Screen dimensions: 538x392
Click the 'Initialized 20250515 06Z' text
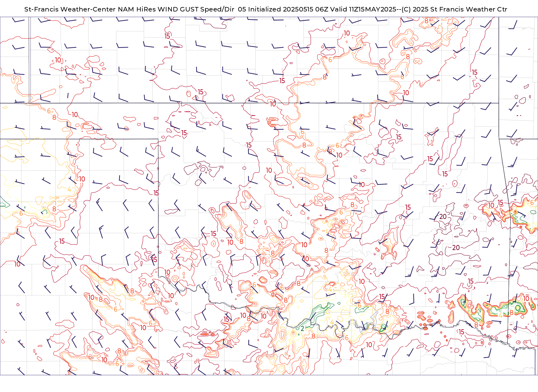point(288,9)
